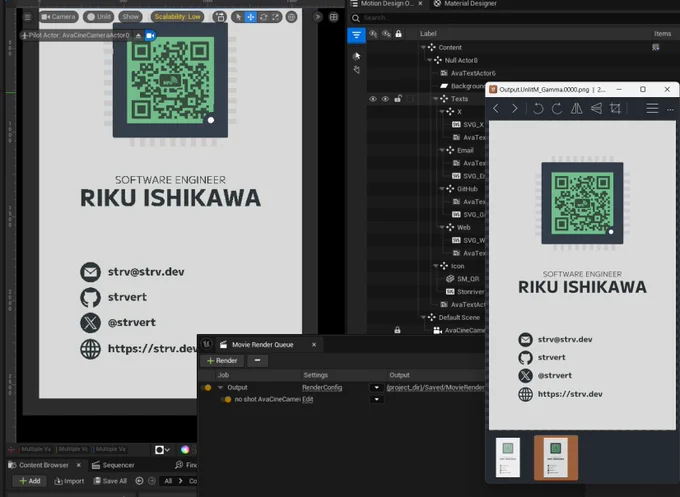
Task: Switch to the Material Designer tab
Action: click(x=465, y=4)
